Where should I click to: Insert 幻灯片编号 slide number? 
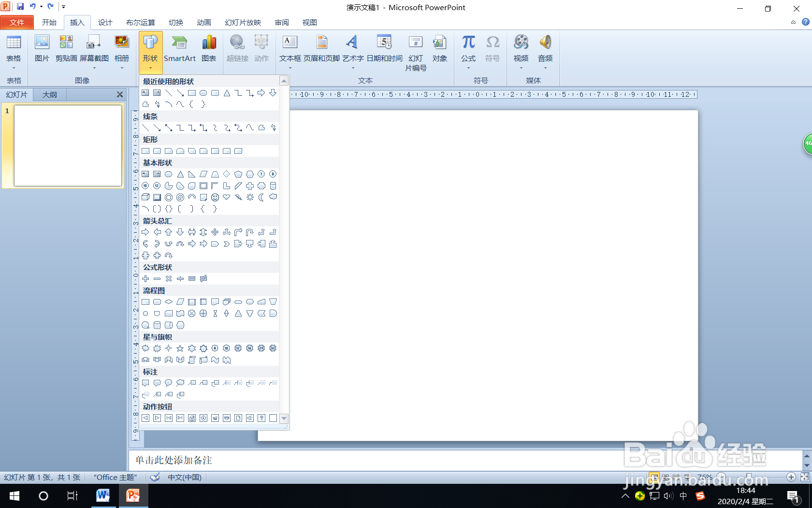pos(416,53)
